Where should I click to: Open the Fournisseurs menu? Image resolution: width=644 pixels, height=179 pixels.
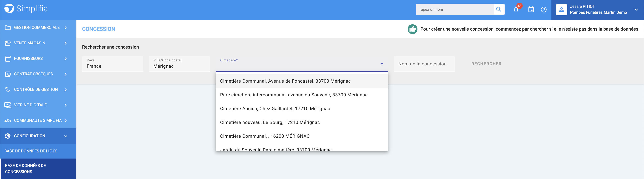(38, 59)
